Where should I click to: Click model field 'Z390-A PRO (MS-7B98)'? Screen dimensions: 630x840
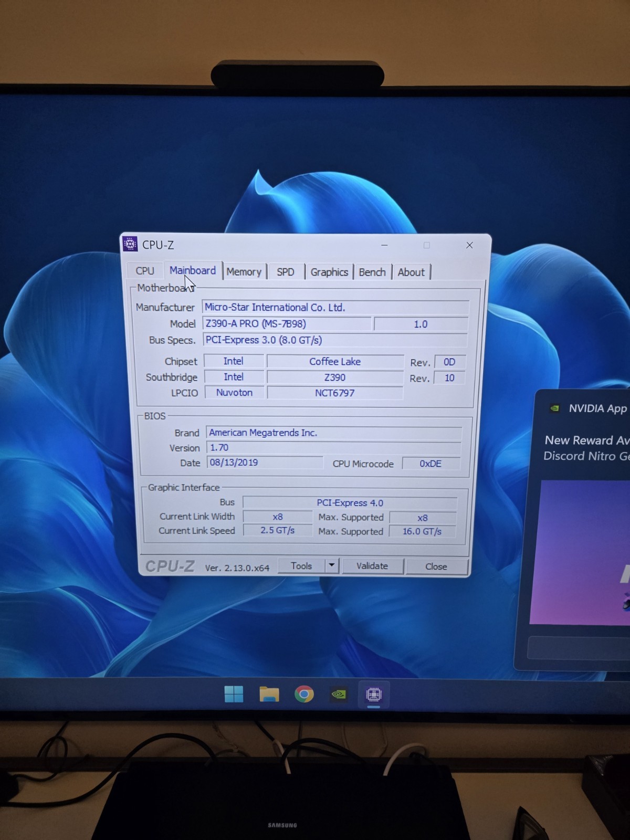coord(287,323)
